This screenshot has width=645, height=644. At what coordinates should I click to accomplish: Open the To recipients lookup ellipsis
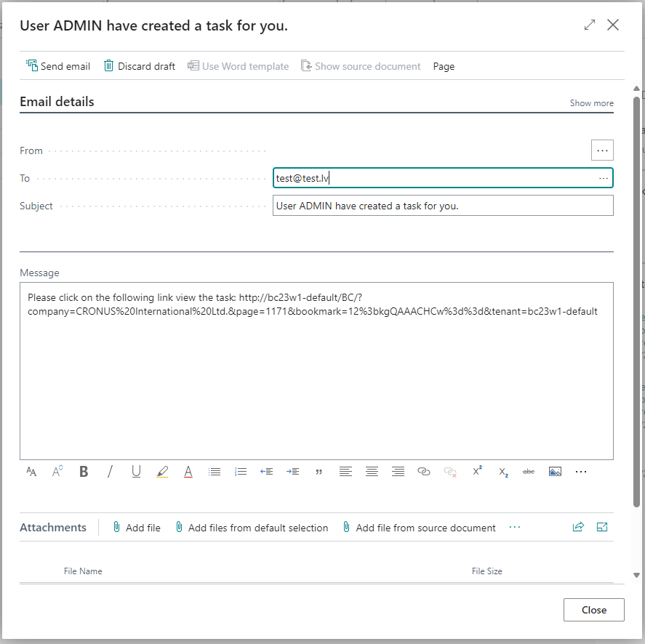[x=604, y=178]
